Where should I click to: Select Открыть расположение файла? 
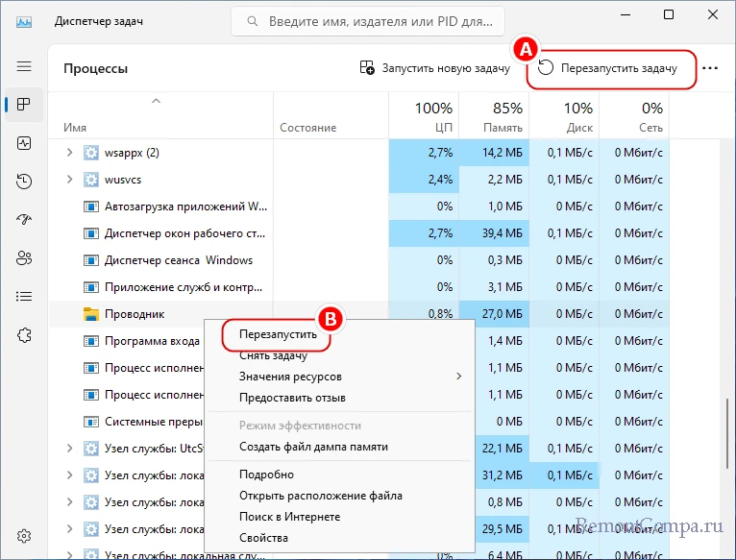[340, 496]
